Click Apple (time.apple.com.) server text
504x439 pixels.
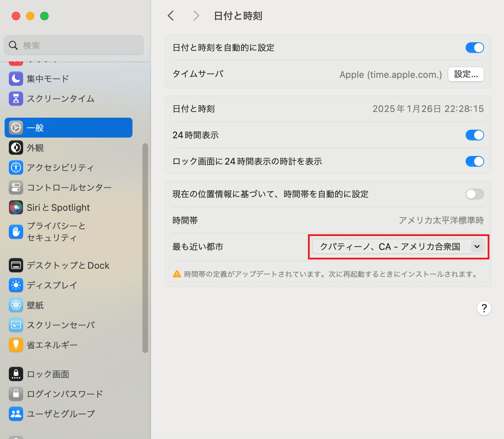[x=391, y=75]
